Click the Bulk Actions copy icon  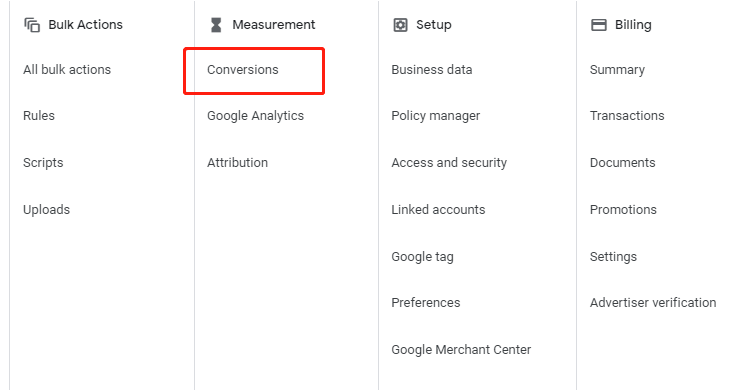pyautogui.click(x=32, y=25)
